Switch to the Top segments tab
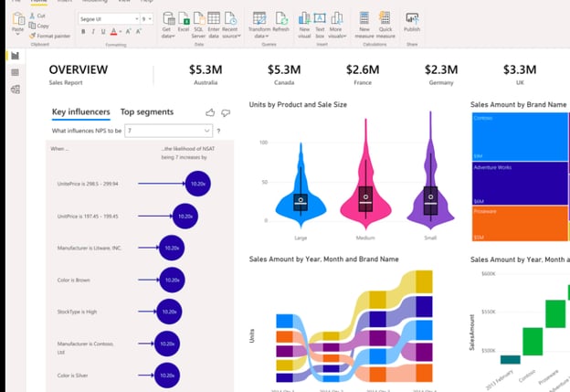570x392 pixels. point(146,111)
